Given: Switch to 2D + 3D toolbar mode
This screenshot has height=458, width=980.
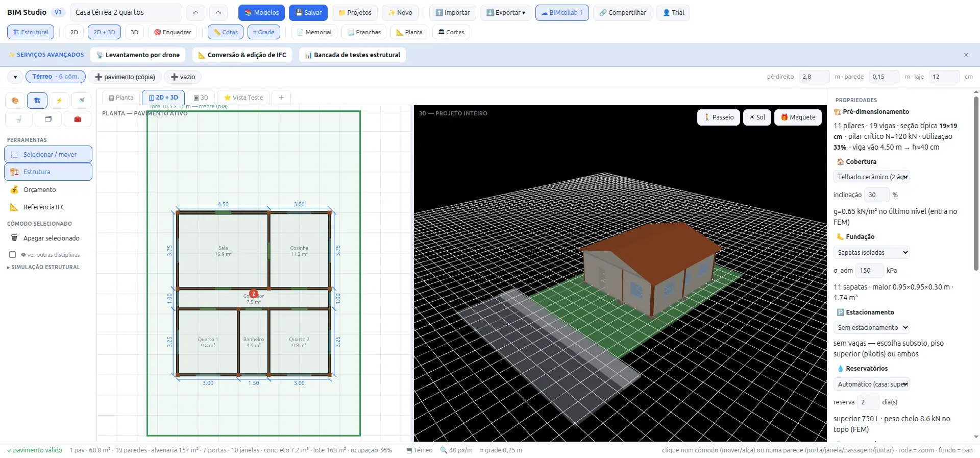Looking at the screenshot, I should tap(105, 32).
